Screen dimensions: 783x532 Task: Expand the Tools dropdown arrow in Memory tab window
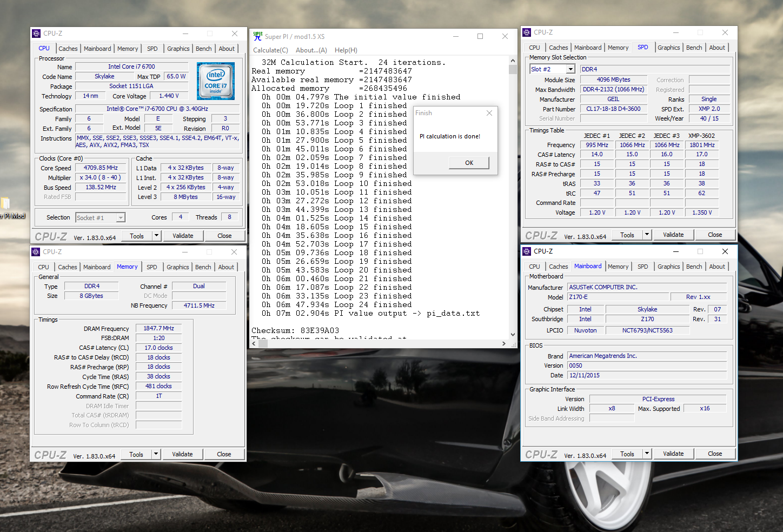pos(156,454)
